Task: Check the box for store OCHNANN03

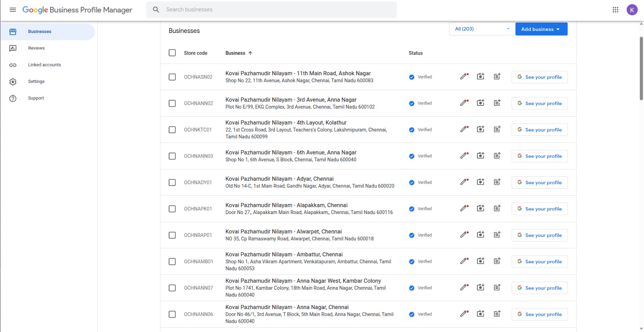Action: coord(172,156)
